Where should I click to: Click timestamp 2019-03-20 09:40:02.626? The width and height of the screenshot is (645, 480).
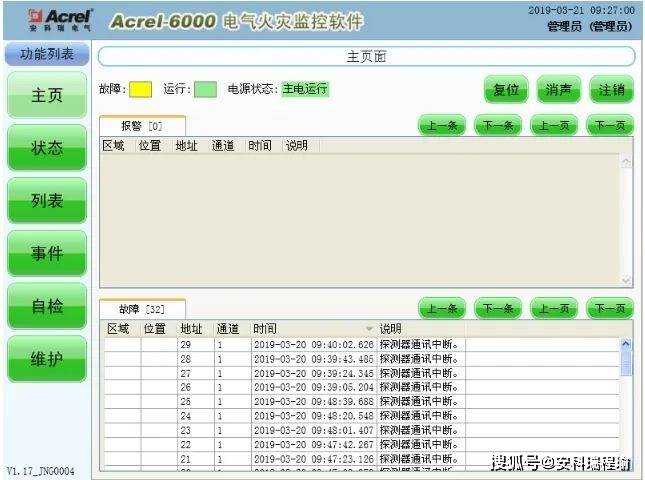(x=313, y=345)
